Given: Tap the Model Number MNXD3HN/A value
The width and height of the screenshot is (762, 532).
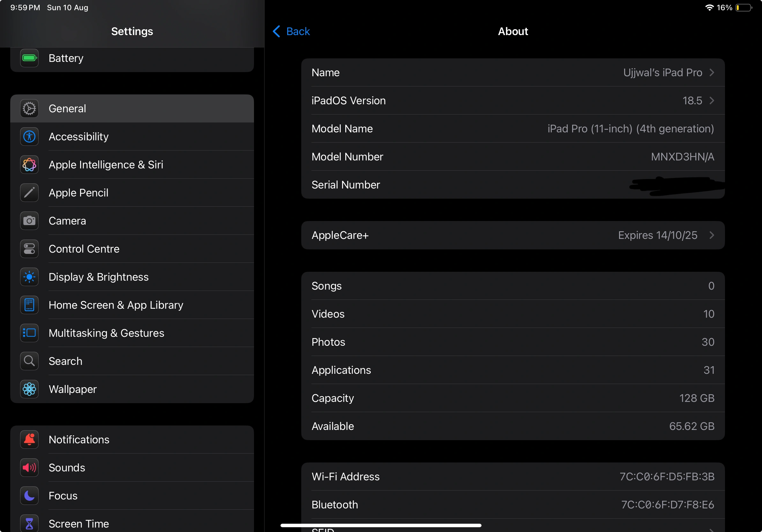Looking at the screenshot, I should tap(682, 157).
